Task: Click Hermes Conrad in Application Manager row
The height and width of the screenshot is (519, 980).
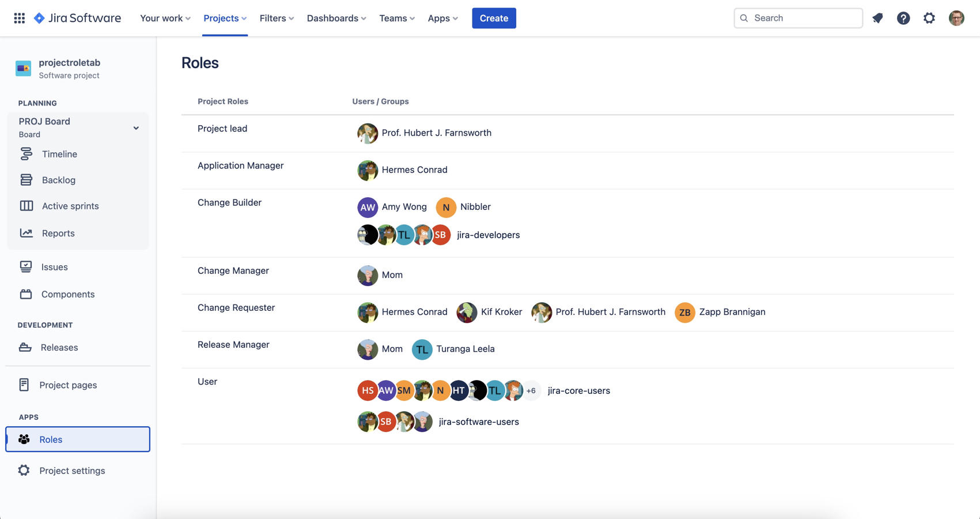Action: click(x=414, y=170)
